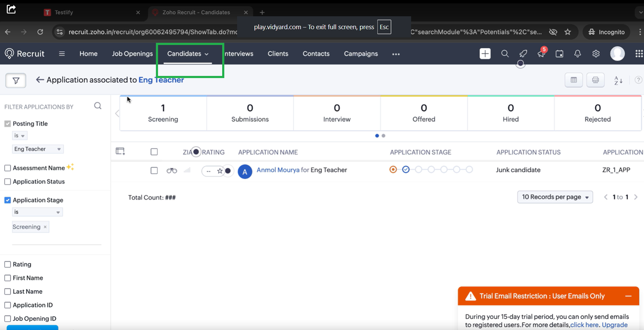Open the apps grid launcher
644x330 pixels.
point(639,53)
